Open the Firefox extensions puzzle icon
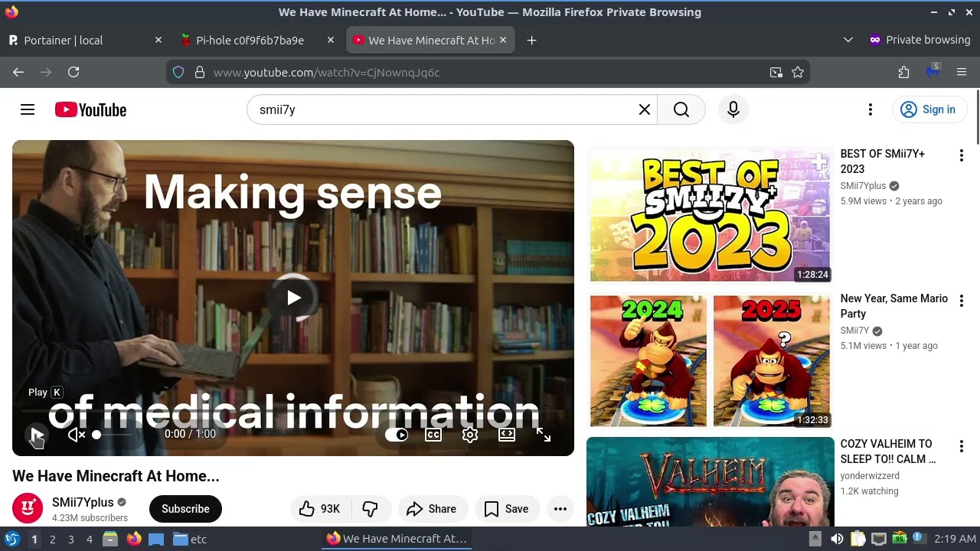Viewport: 980px width, 551px height. [x=903, y=72]
